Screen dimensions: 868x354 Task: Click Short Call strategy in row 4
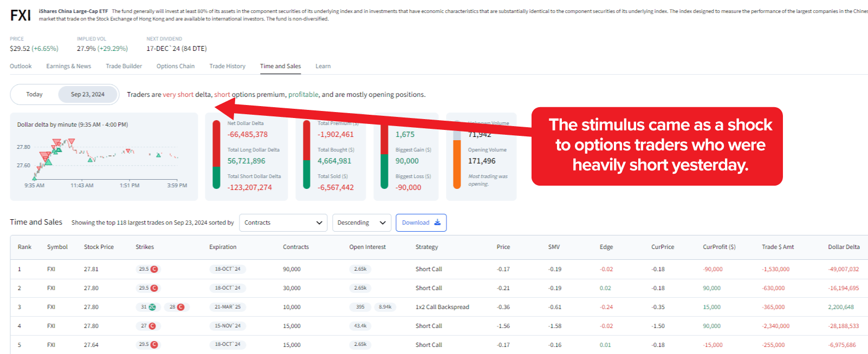coord(429,326)
